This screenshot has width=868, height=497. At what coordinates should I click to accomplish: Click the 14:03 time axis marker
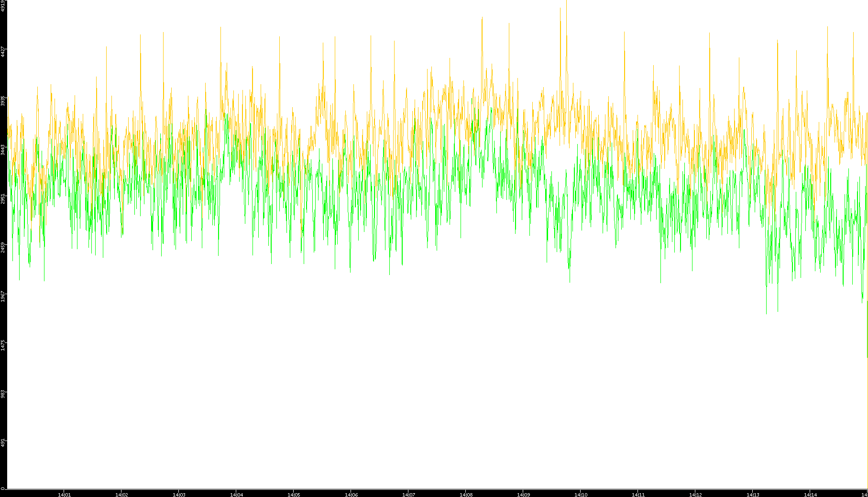pyautogui.click(x=179, y=495)
